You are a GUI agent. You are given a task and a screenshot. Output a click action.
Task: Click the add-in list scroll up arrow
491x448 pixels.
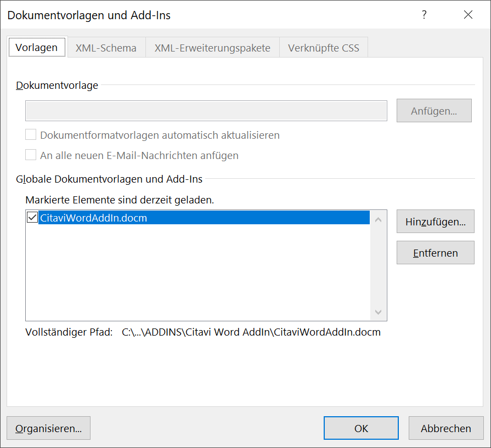coord(379,220)
